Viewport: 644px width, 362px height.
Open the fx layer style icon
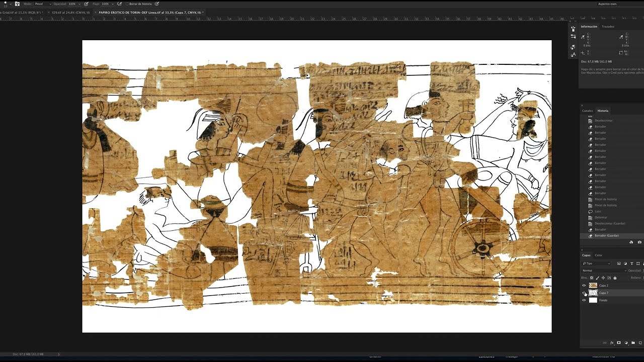[612, 343]
